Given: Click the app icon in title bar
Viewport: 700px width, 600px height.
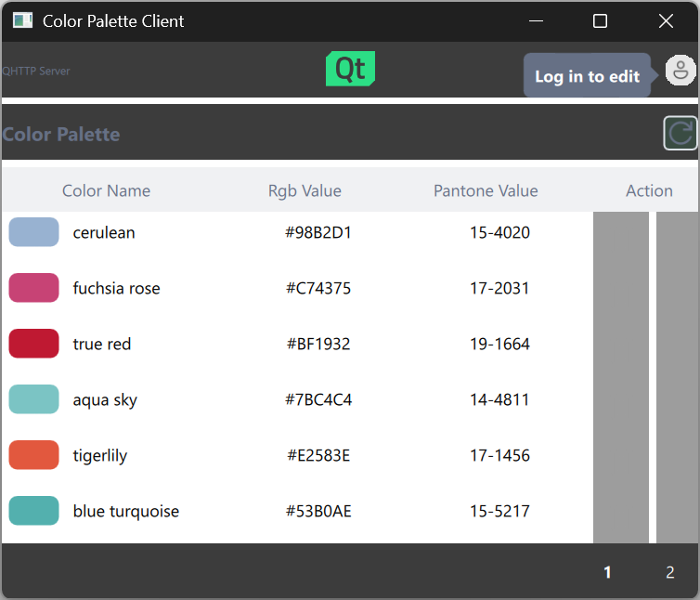Looking at the screenshot, I should pos(22,20).
